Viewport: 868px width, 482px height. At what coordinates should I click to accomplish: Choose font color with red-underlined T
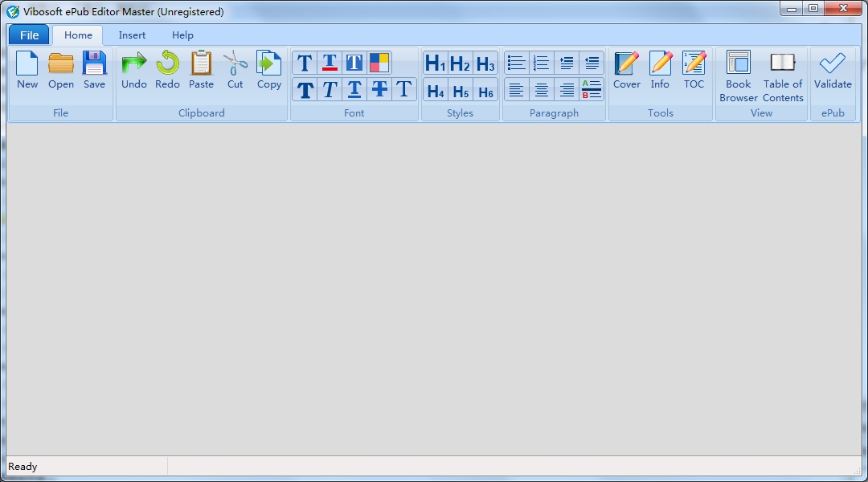[x=330, y=63]
